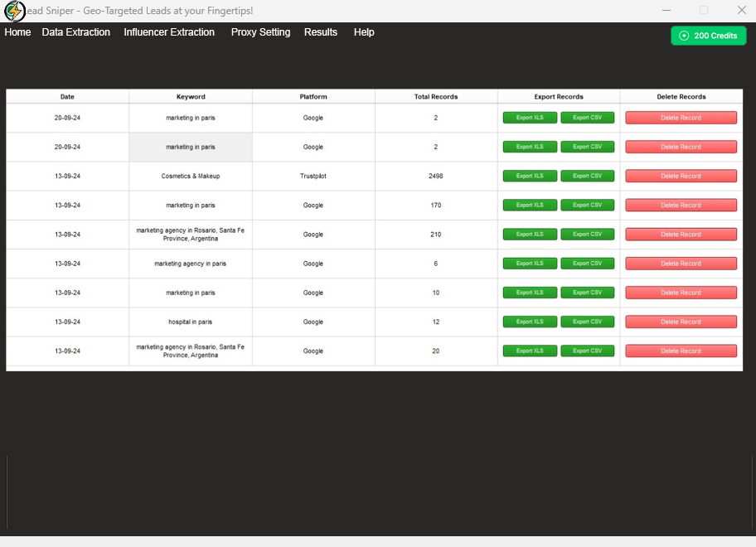This screenshot has width=756, height=547.
Task: Export CSV for Rosario row with 210 records
Action: (587, 235)
